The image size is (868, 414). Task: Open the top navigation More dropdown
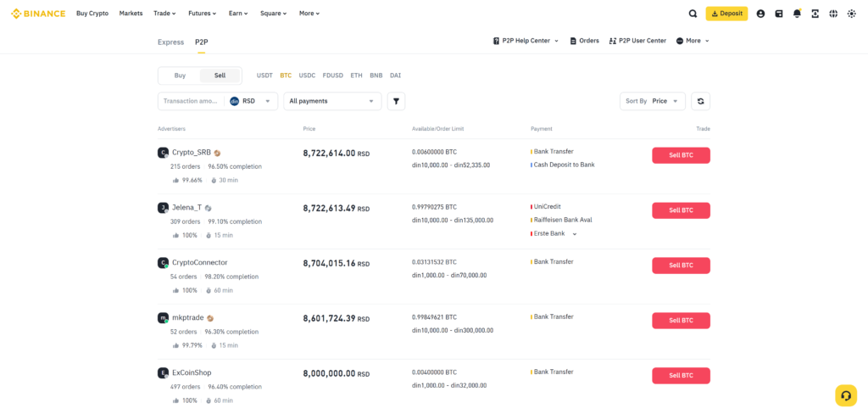coord(309,14)
